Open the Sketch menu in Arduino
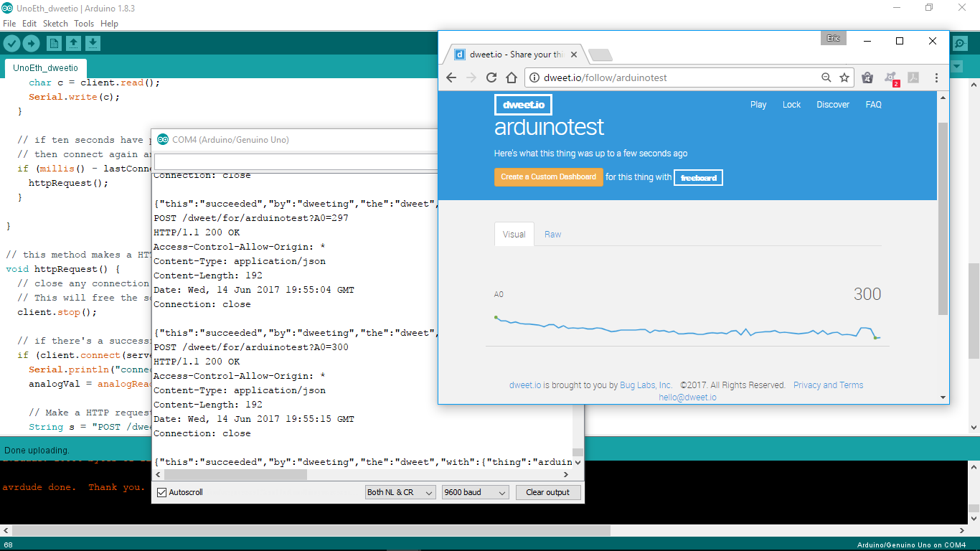The image size is (980, 551). 55,24
